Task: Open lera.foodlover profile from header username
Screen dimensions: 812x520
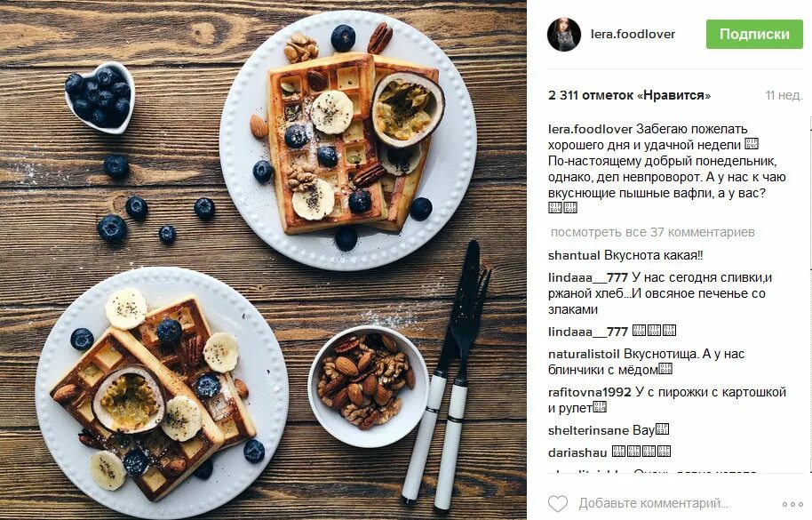Action: (633, 34)
